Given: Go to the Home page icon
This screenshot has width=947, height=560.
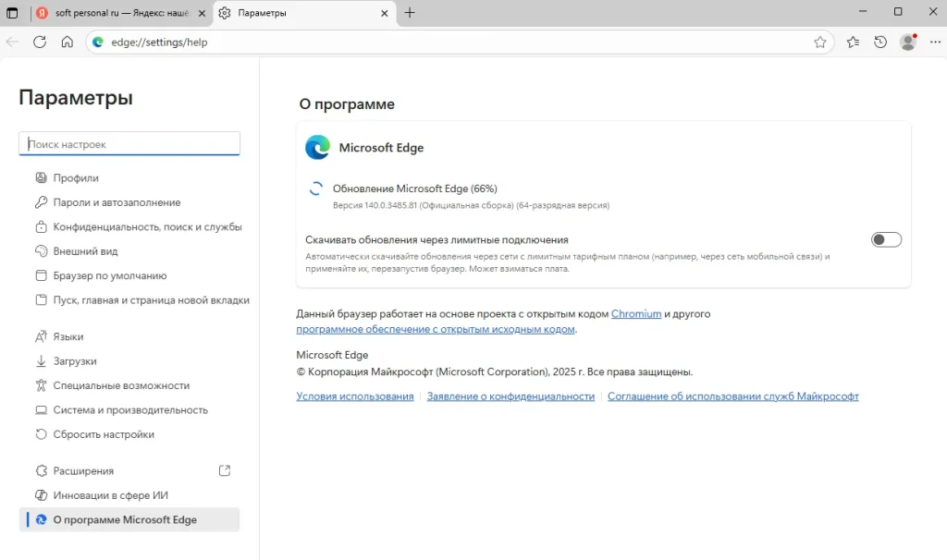Looking at the screenshot, I should pyautogui.click(x=67, y=42).
